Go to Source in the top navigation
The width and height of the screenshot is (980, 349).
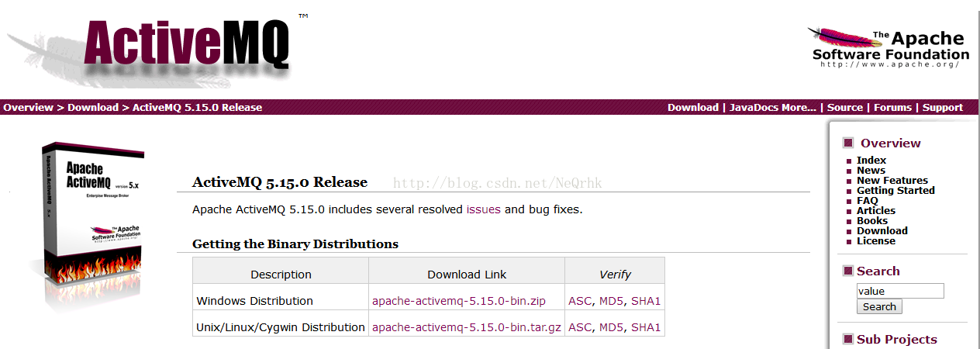[845, 108]
